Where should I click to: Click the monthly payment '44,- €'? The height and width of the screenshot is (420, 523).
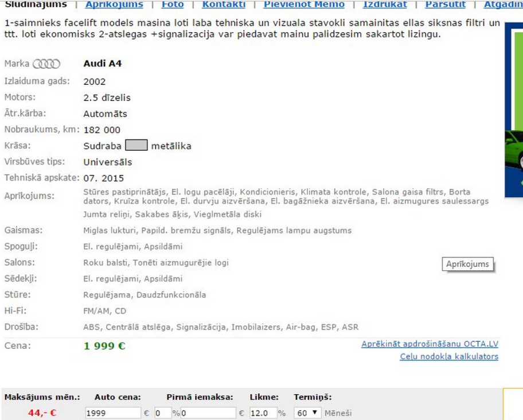point(42,413)
